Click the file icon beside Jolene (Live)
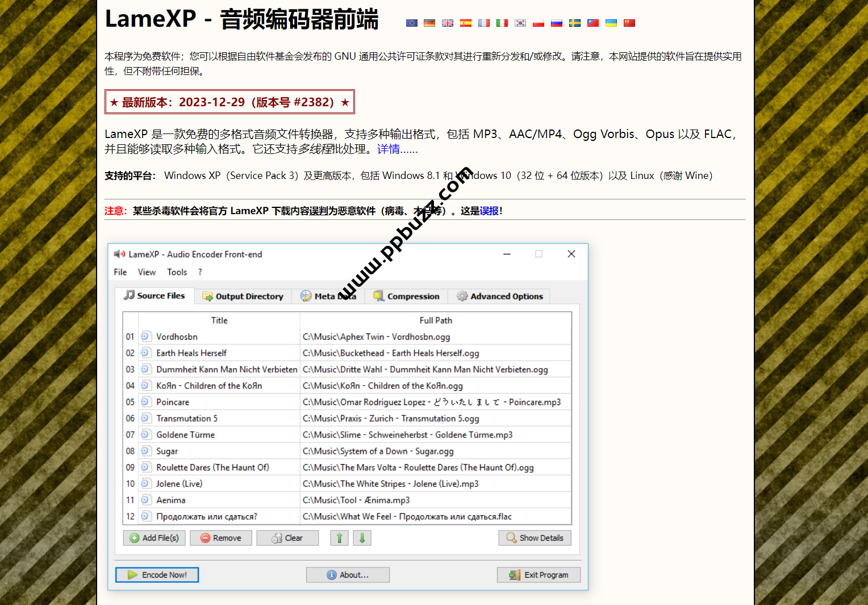 pyautogui.click(x=145, y=483)
